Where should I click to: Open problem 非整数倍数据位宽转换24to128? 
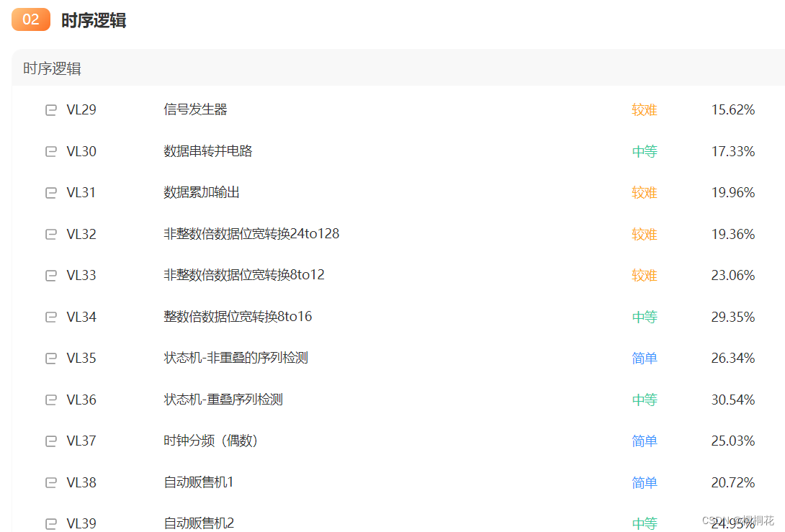[251, 234]
